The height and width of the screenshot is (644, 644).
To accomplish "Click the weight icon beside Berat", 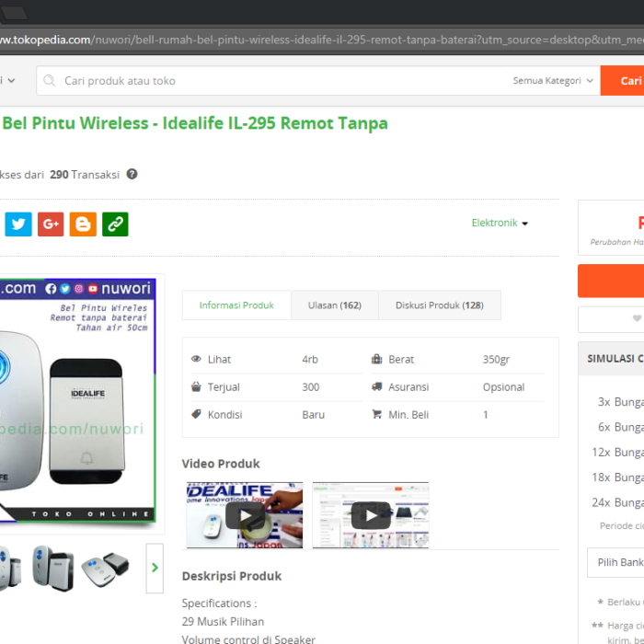I will [376, 359].
